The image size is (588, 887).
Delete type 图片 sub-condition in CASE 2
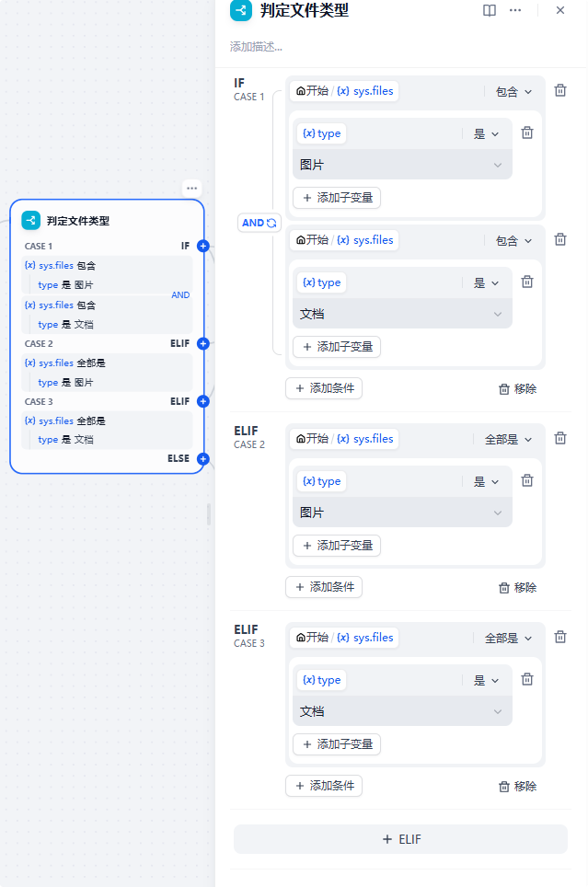coord(527,480)
